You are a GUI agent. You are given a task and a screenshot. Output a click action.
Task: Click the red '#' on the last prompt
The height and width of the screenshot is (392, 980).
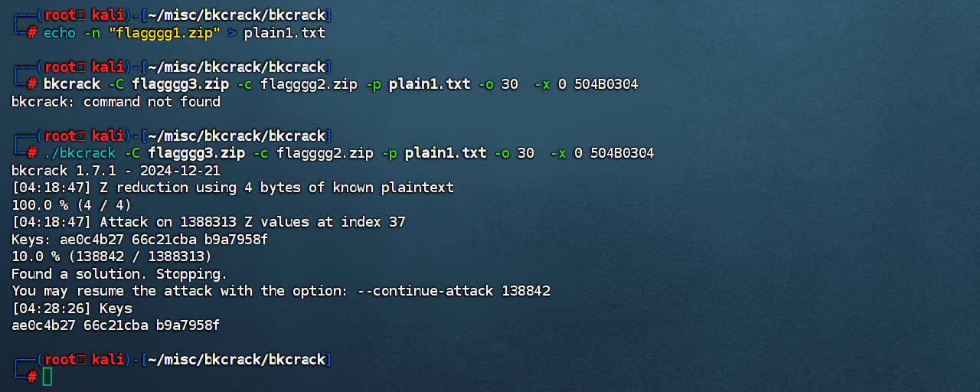pyautogui.click(x=32, y=377)
